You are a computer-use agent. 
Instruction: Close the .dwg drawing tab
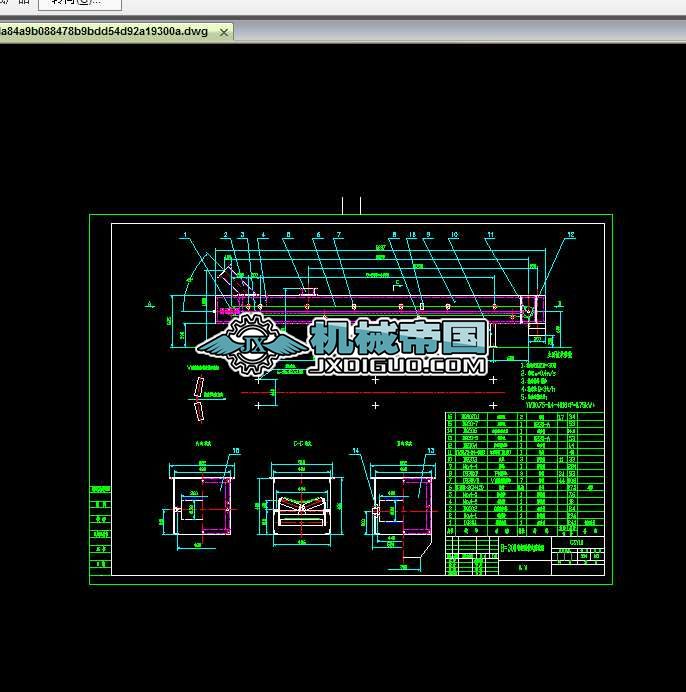coord(224,32)
